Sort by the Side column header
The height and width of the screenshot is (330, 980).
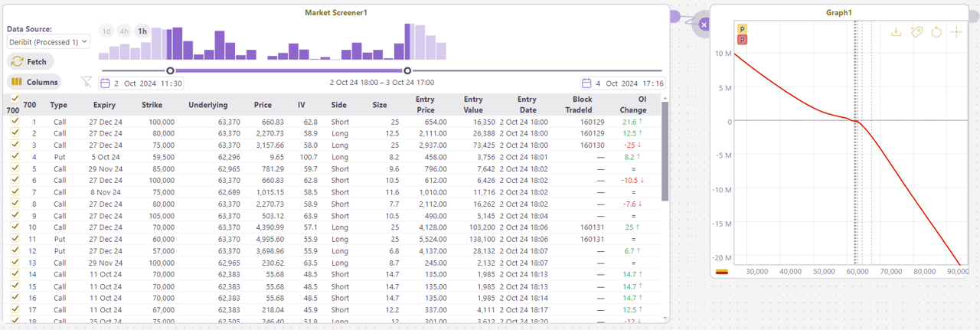coord(339,105)
